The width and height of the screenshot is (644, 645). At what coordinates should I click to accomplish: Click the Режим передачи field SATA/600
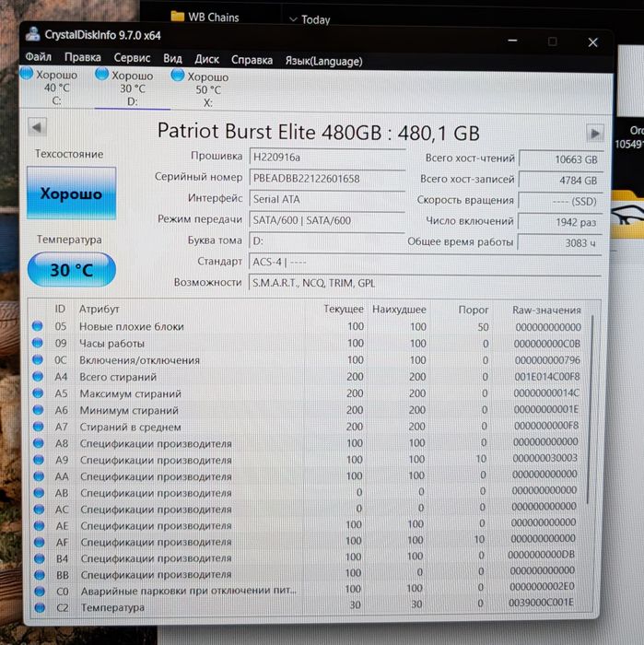(x=327, y=220)
